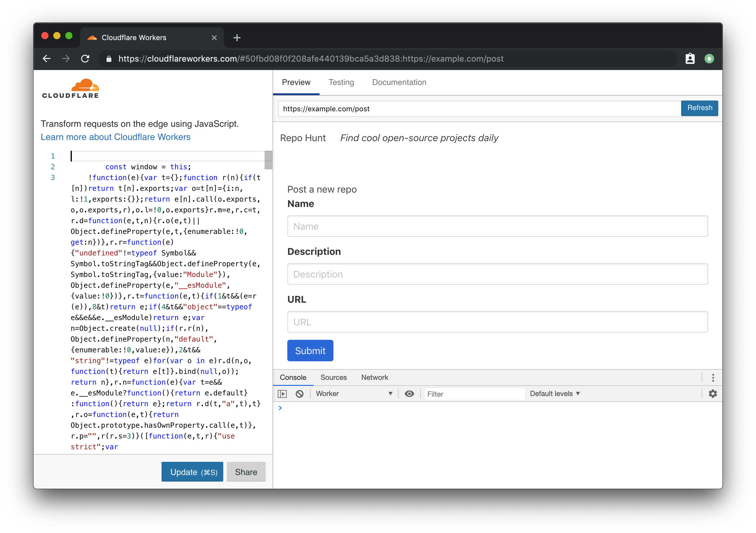The width and height of the screenshot is (756, 533).
Task: Reload the page with the refresh icon
Action: tap(85, 59)
